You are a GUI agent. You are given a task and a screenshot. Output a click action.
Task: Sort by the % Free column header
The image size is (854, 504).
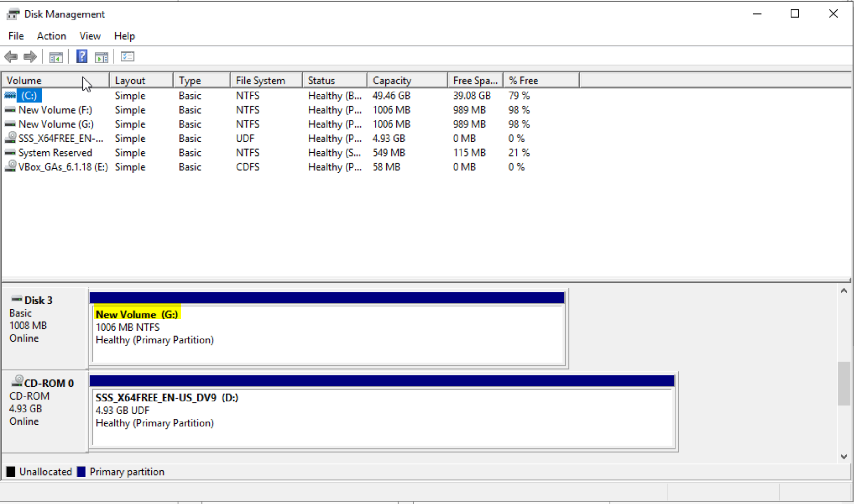(x=541, y=81)
